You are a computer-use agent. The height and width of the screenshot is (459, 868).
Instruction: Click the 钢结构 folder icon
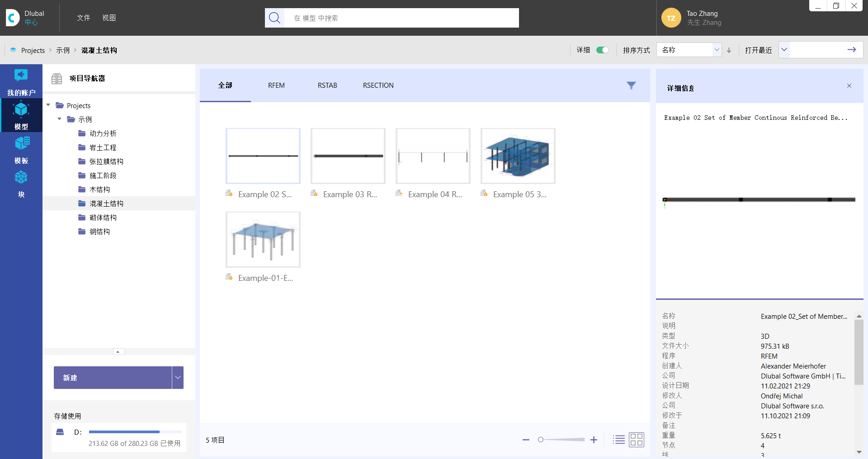click(x=82, y=232)
